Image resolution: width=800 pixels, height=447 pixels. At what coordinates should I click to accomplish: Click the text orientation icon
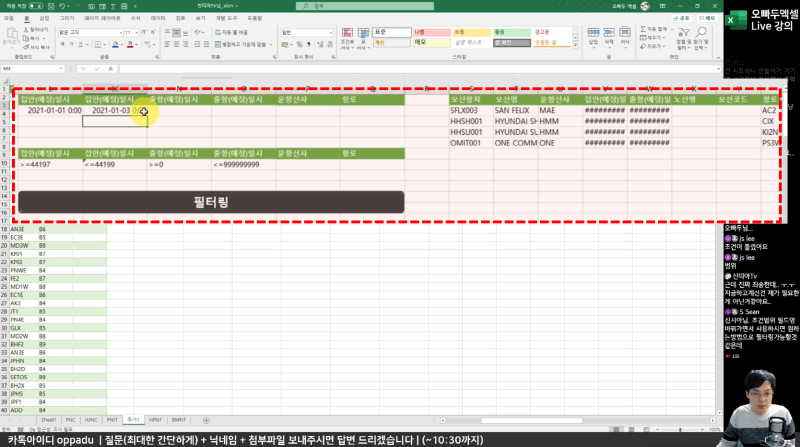click(x=197, y=33)
